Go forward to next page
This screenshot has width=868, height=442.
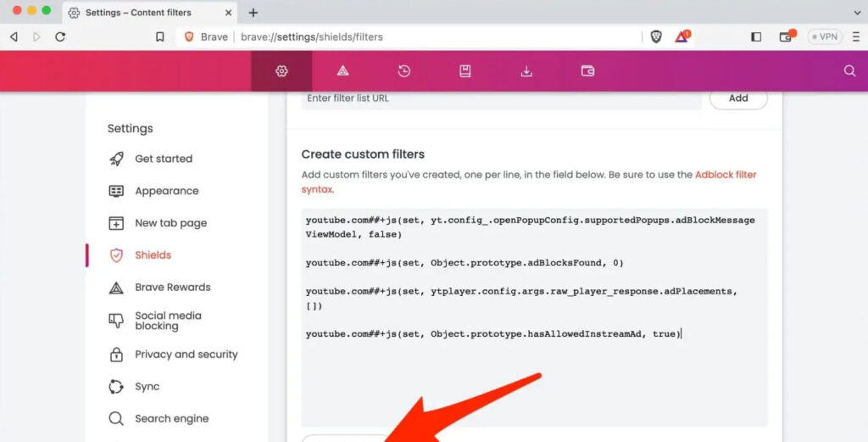point(36,36)
